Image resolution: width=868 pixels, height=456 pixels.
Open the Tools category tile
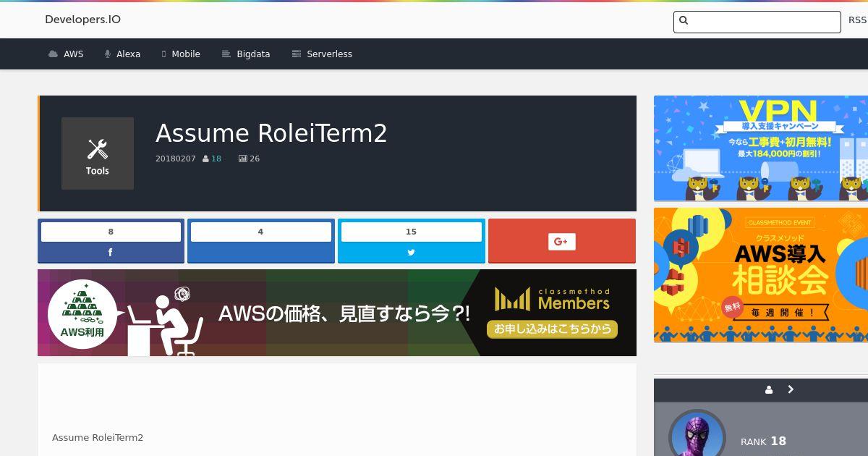(98, 153)
